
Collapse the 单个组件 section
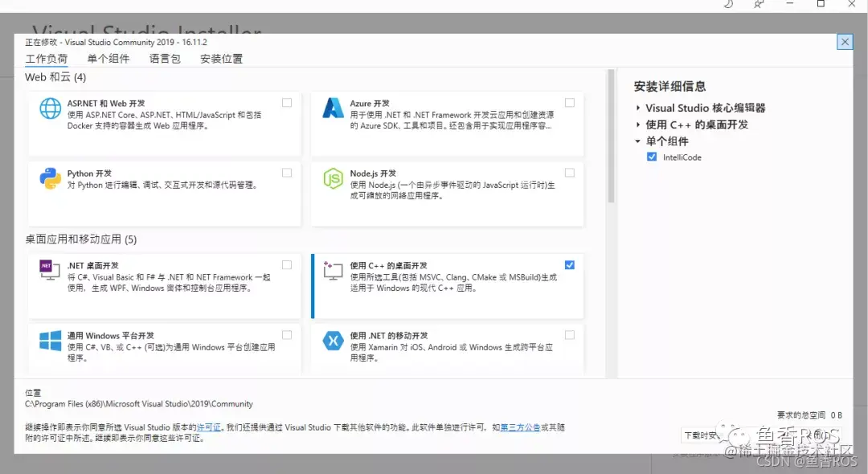tap(637, 141)
